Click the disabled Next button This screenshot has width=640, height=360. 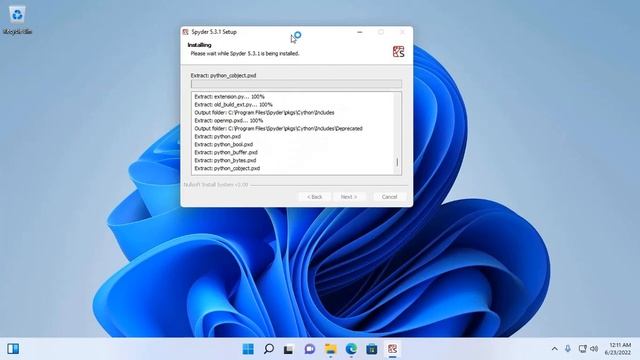pos(349,197)
